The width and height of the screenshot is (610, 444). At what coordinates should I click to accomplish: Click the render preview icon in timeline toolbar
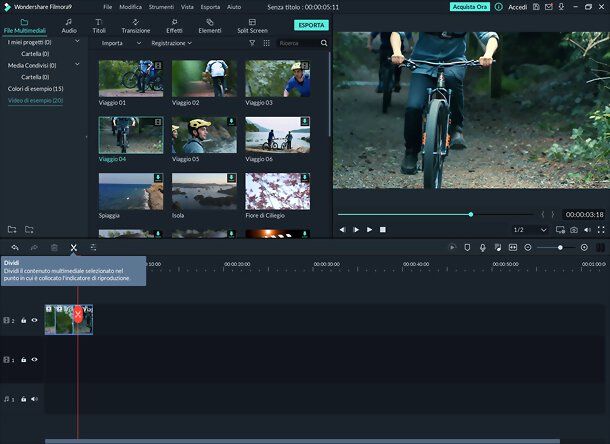[452, 247]
